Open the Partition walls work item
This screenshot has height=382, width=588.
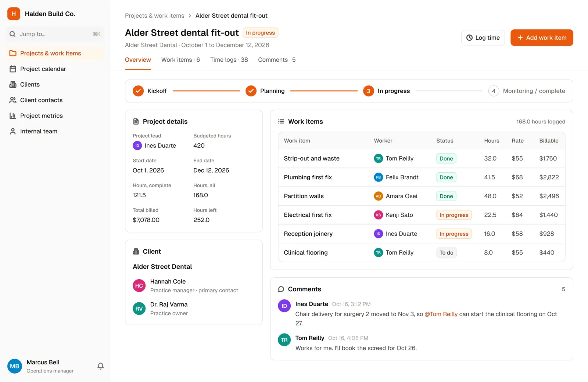422,196
